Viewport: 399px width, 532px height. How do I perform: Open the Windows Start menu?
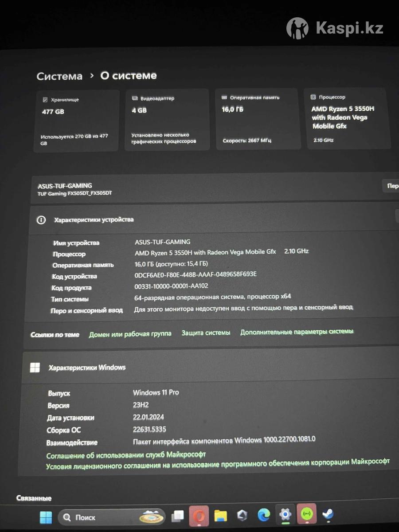46,517
